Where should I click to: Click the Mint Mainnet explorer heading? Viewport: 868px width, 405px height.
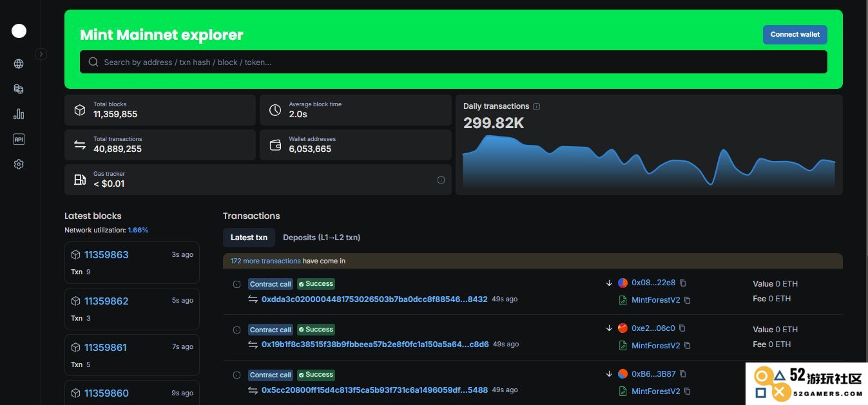click(x=162, y=35)
